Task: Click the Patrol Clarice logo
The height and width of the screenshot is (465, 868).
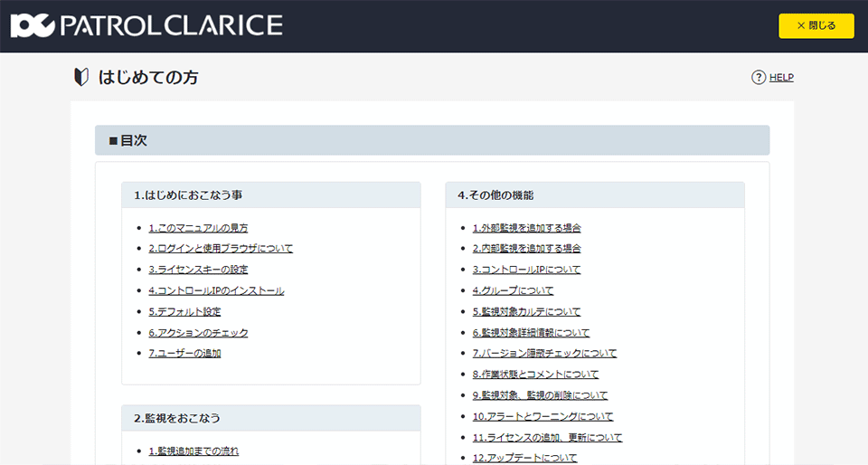Action: [x=146, y=25]
